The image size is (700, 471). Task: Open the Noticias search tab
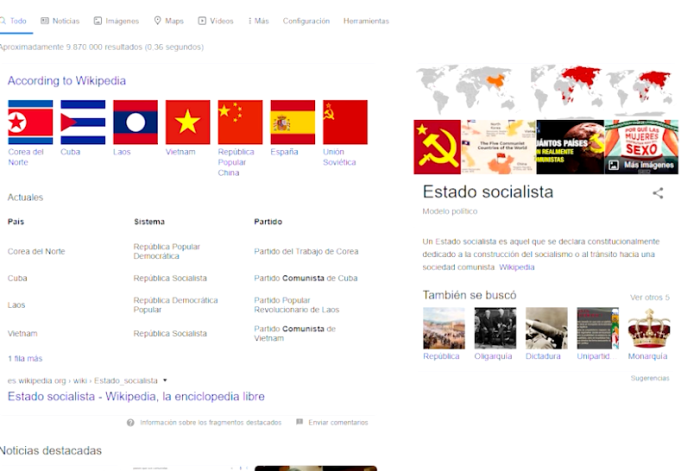click(59, 20)
